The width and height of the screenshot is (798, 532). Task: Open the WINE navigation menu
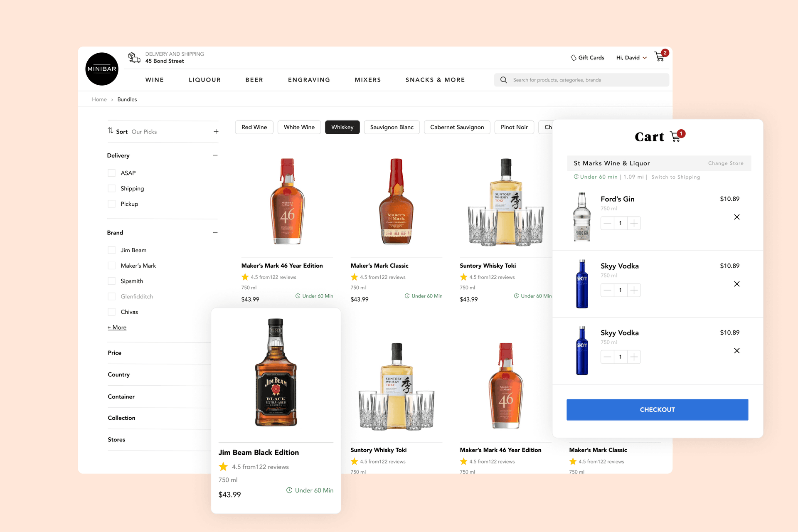[155, 79]
